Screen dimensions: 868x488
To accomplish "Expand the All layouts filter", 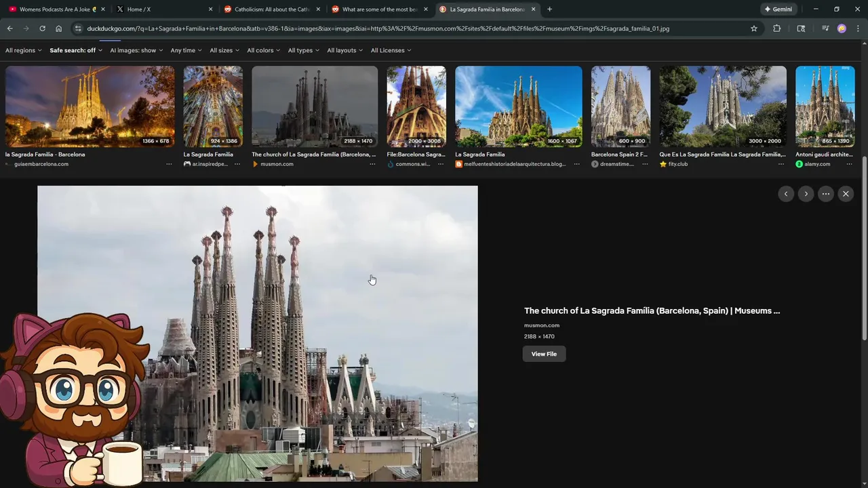I will tap(345, 50).
